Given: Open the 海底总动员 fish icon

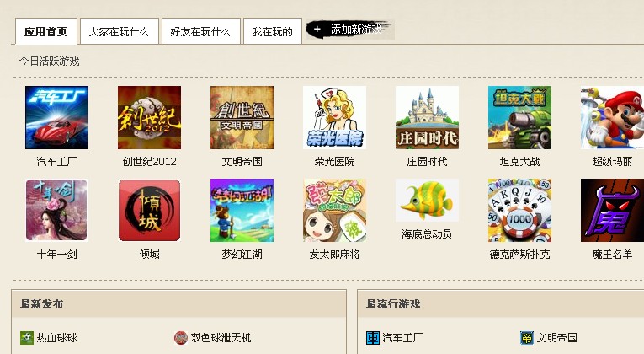Looking at the screenshot, I should tap(427, 201).
